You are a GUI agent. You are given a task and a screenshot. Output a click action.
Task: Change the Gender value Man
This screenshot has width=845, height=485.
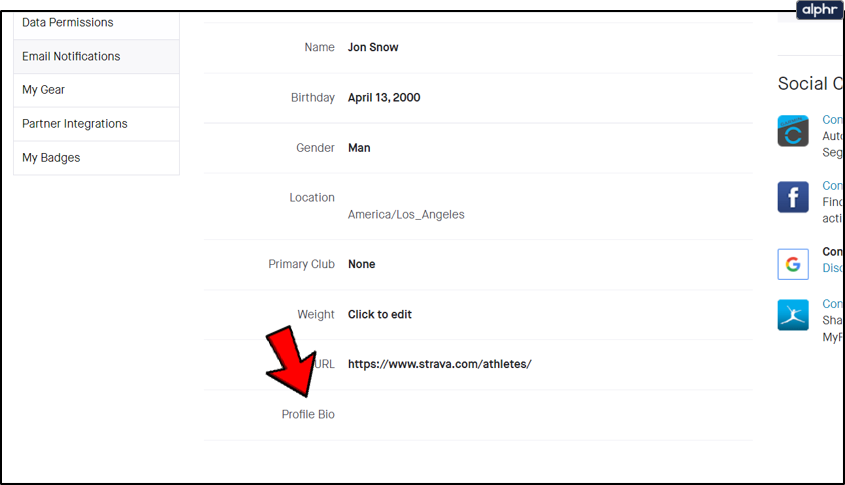pos(359,148)
